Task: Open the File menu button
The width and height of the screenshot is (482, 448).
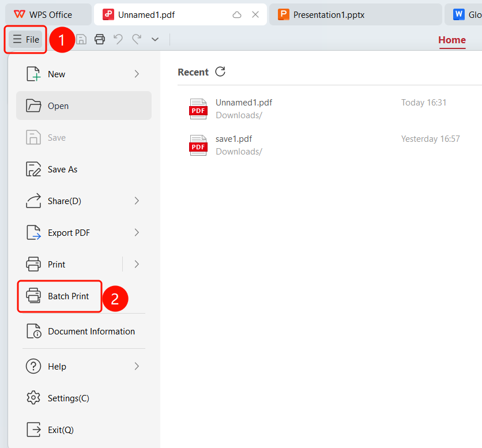Action: tap(26, 39)
